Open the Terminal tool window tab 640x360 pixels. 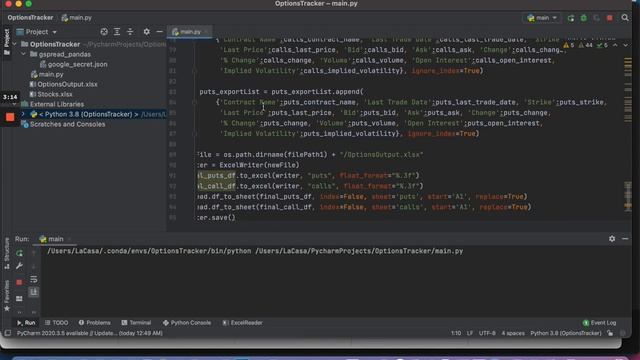point(136,322)
